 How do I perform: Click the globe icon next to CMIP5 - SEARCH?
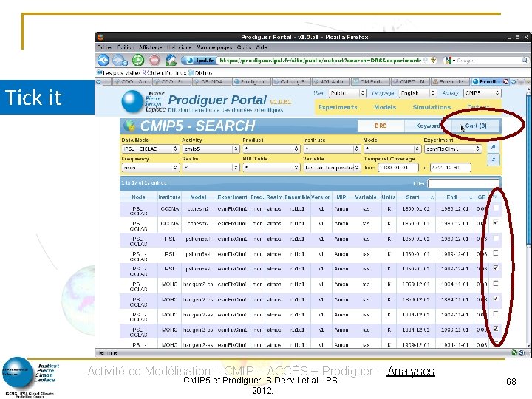129,126
